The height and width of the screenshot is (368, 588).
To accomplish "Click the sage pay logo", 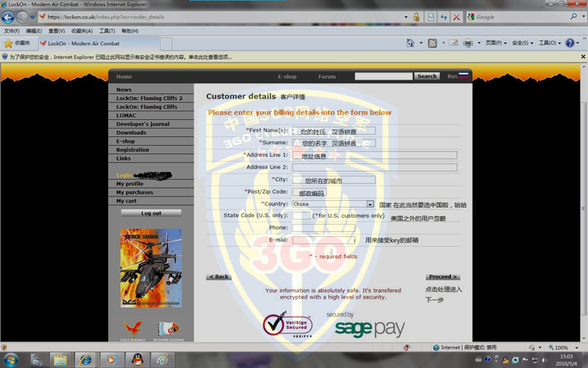I will click(x=370, y=328).
